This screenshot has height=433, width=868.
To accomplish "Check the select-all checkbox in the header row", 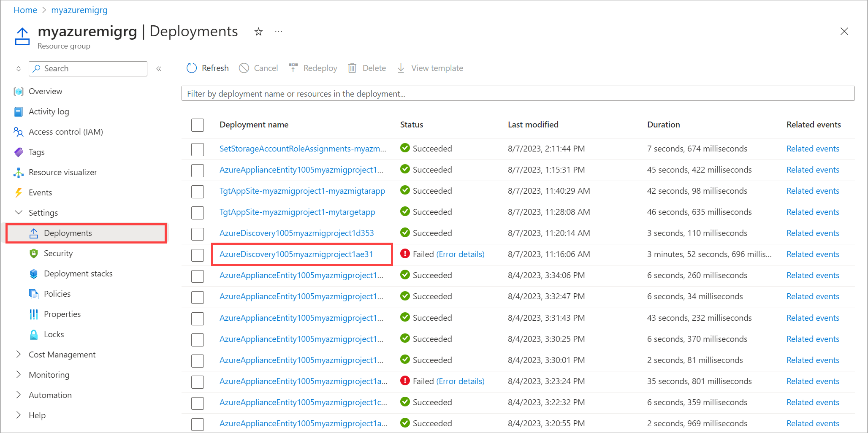I will point(197,125).
